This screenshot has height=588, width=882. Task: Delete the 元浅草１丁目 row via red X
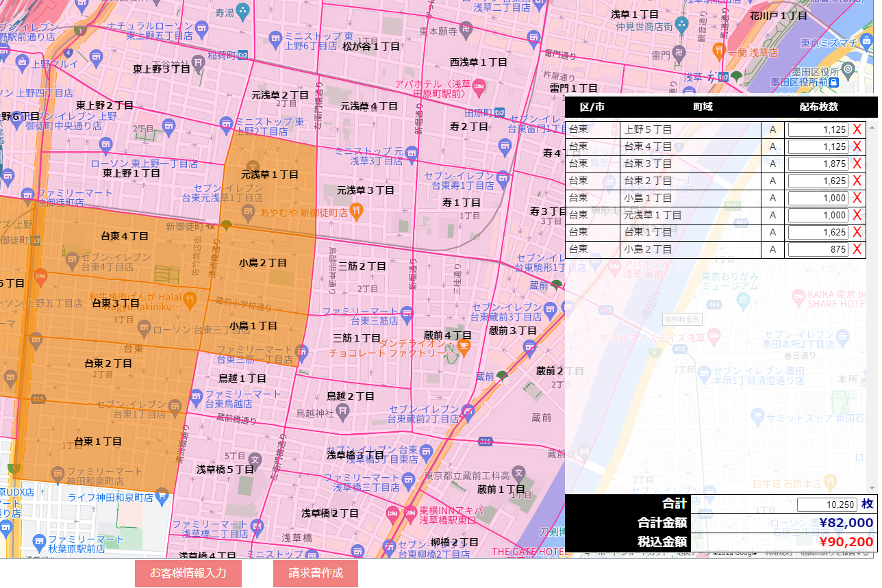coord(857,215)
